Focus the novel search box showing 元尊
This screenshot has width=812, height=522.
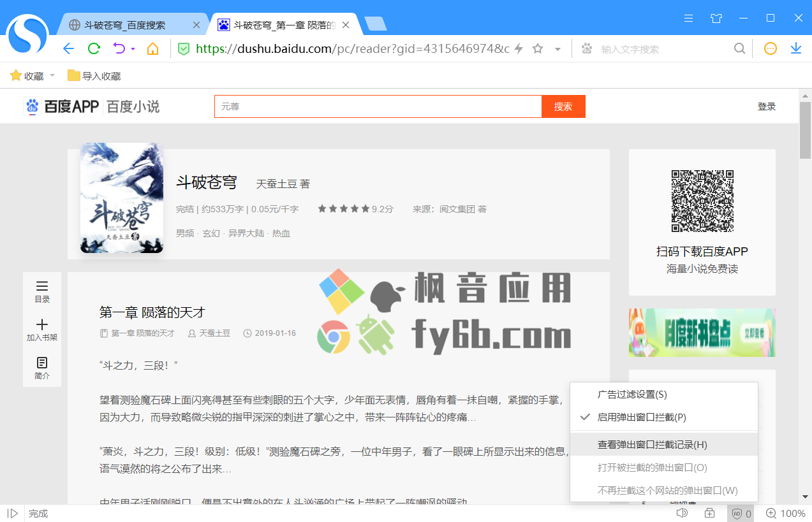pos(378,106)
